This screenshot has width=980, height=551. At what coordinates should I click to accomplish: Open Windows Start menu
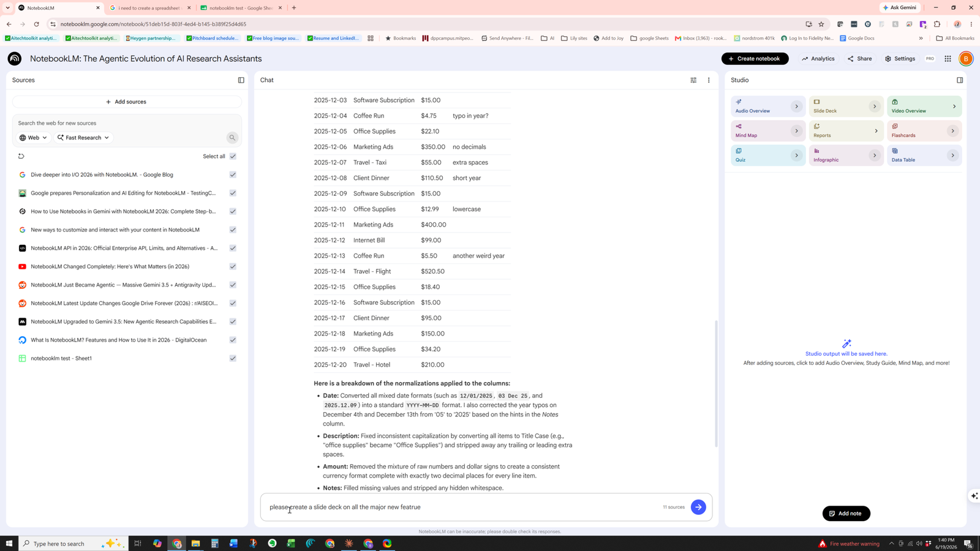[9, 543]
